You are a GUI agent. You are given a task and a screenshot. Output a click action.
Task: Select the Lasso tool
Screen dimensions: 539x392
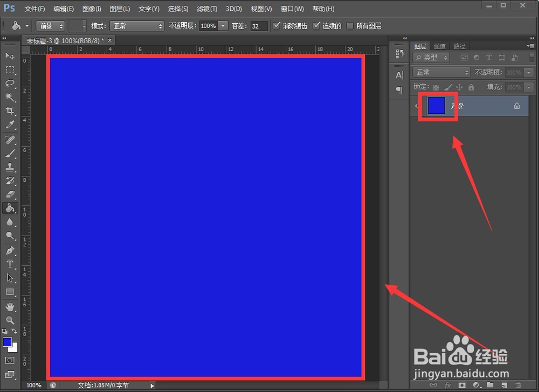[x=10, y=83]
